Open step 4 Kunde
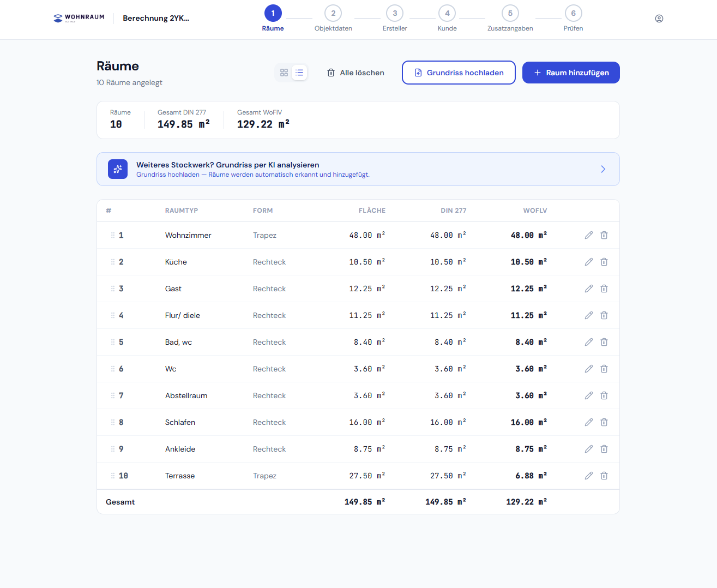The width and height of the screenshot is (717, 588). (447, 14)
